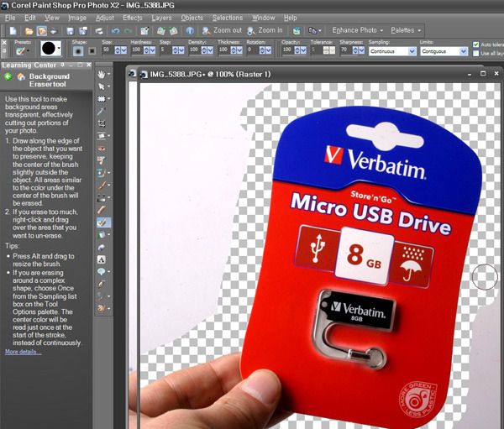
Task: Select the Preset Shape speech-bubble tool
Action: pyautogui.click(x=102, y=272)
